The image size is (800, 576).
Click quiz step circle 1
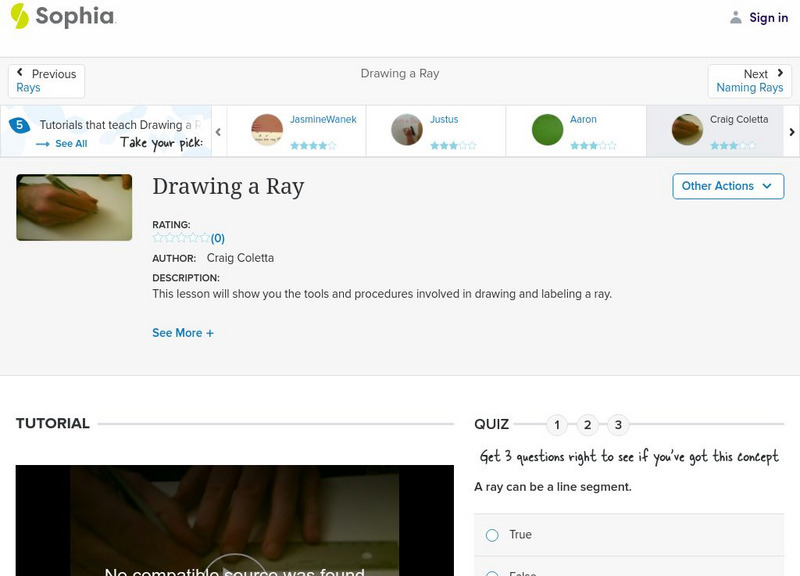click(556, 425)
